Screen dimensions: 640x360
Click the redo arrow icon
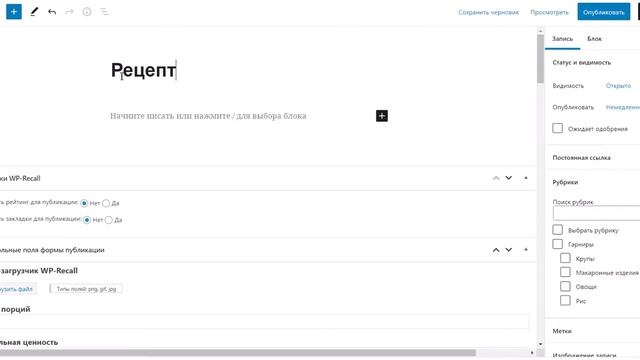(69, 12)
